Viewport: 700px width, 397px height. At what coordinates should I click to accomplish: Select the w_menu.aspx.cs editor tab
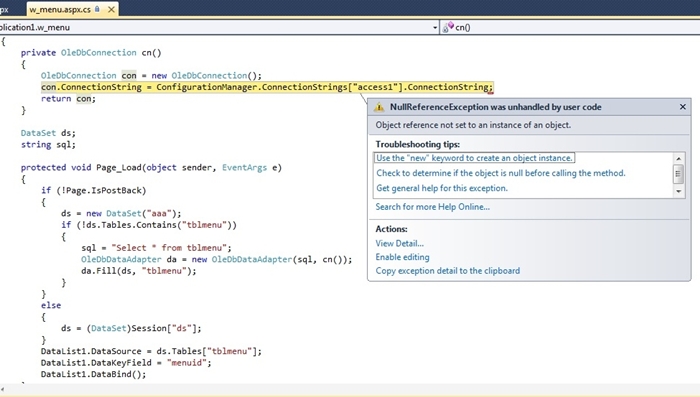coord(72,9)
